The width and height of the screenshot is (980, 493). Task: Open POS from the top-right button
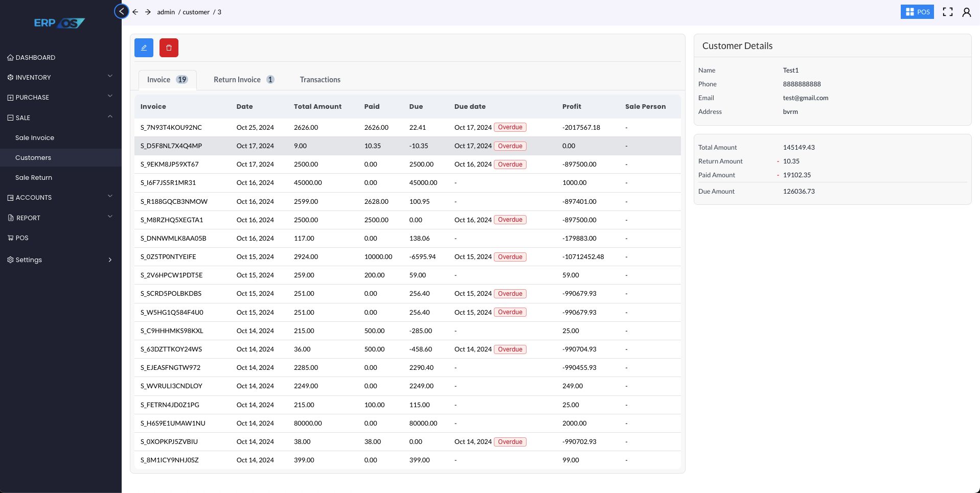917,12
